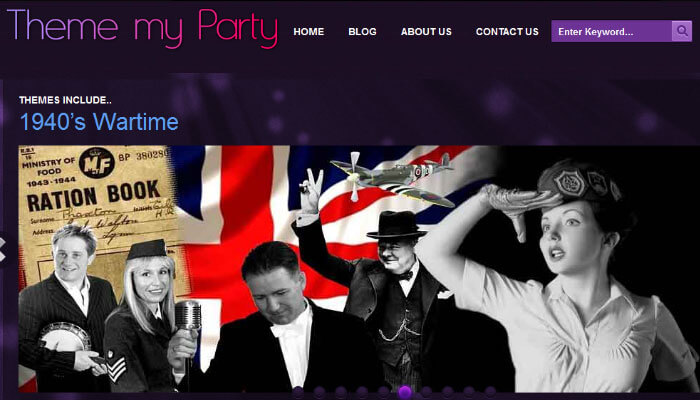
Task: Select the last slideshow dot
Action: coord(490,392)
